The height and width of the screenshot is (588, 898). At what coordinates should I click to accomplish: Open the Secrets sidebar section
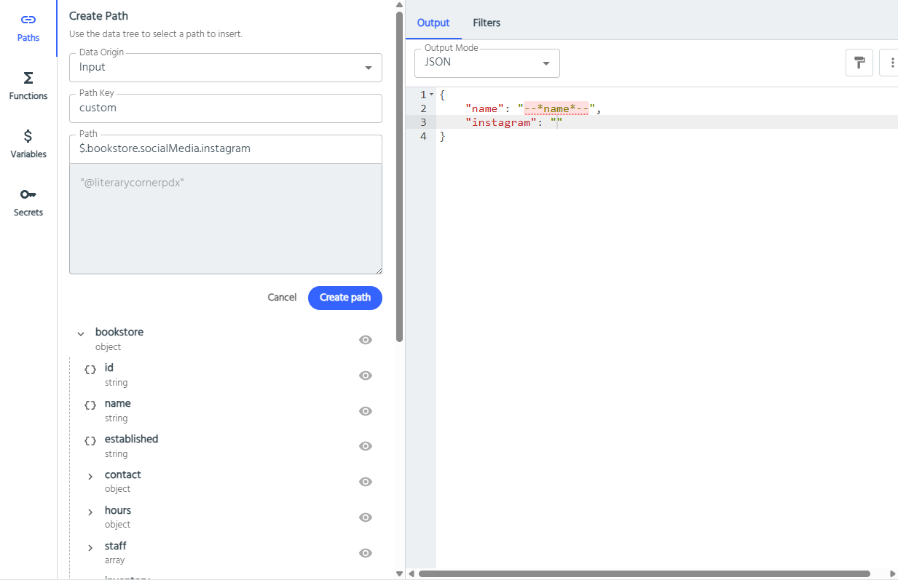(28, 202)
